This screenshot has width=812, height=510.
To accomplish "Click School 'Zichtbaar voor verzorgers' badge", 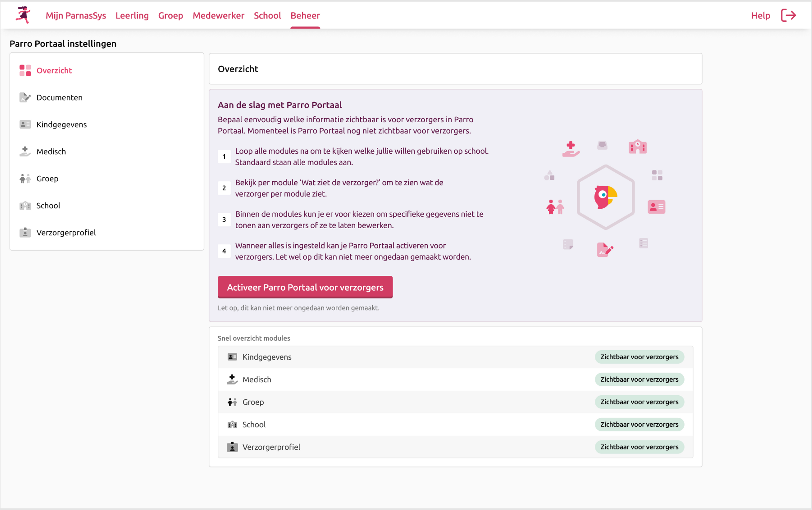I will [x=639, y=424].
